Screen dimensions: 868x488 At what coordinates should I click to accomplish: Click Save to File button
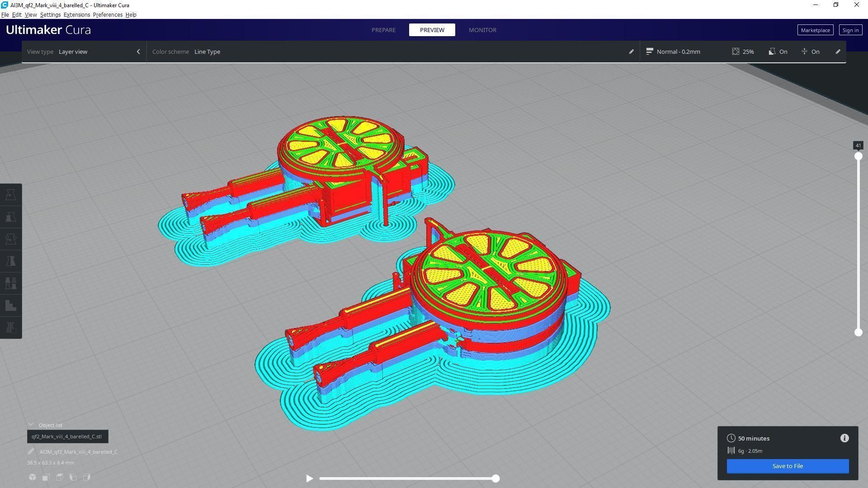pos(788,466)
